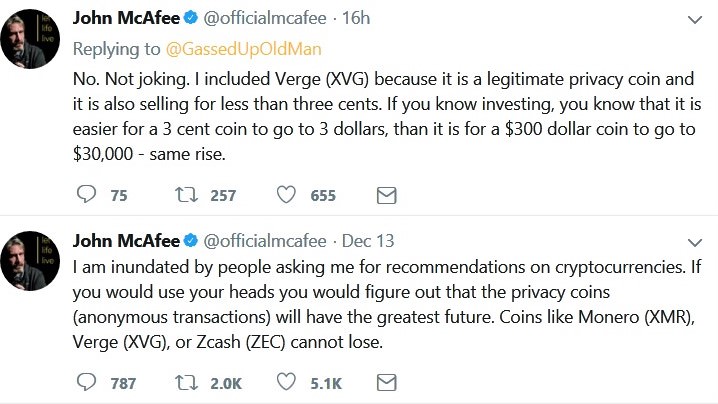Screen dimensions: 718x404
Task: Send first tweet via direct message envelope
Action: (x=386, y=195)
